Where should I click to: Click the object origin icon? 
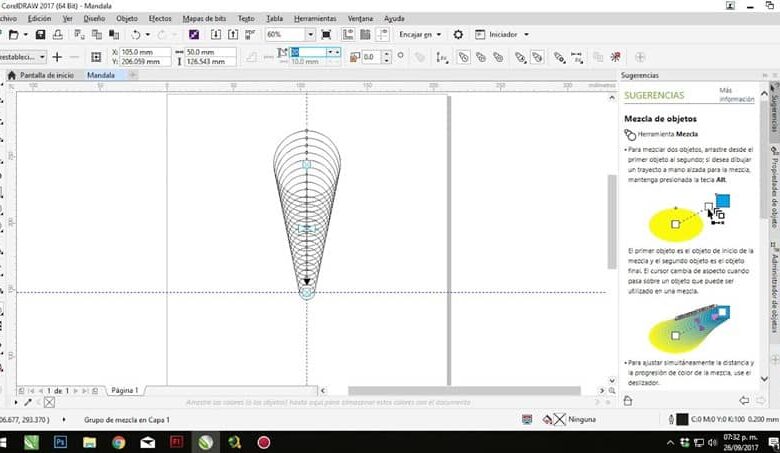point(96,57)
